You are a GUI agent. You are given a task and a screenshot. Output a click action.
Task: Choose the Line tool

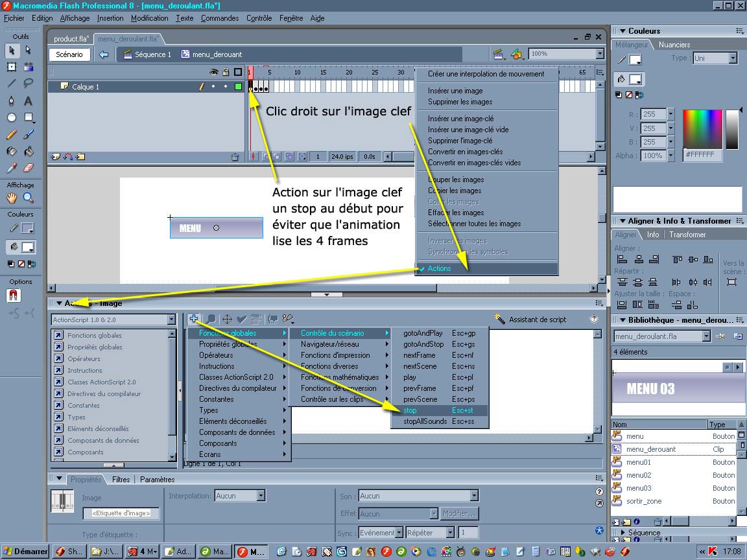pyautogui.click(x=12, y=84)
